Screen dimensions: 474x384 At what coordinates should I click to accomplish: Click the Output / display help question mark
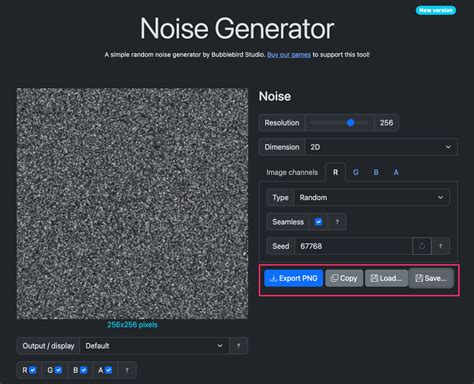[238, 346]
